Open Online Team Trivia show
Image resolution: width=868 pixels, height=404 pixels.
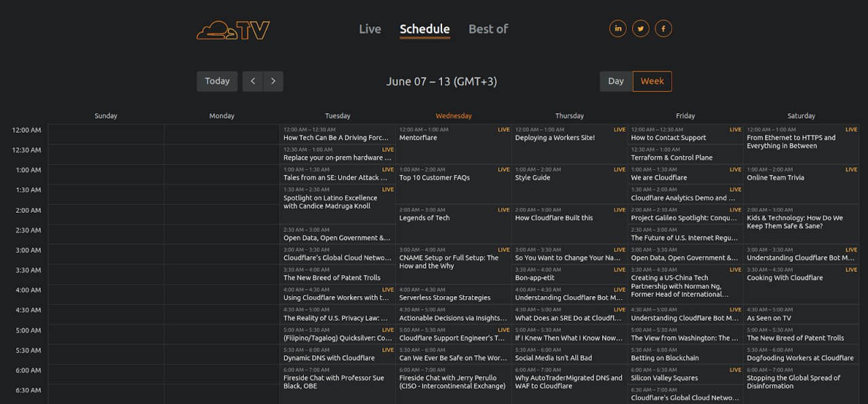click(x=801, y=184)
